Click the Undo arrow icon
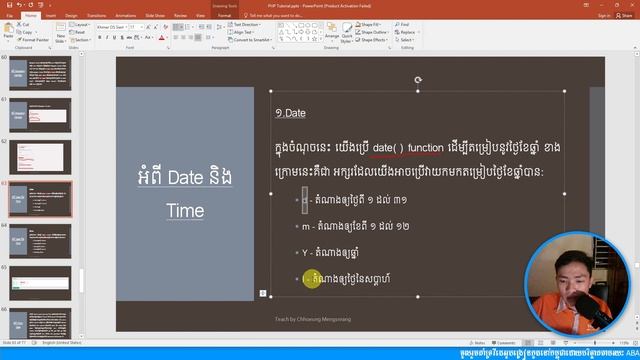The height and width of the screenshot is (360, 640). point(19,5)
